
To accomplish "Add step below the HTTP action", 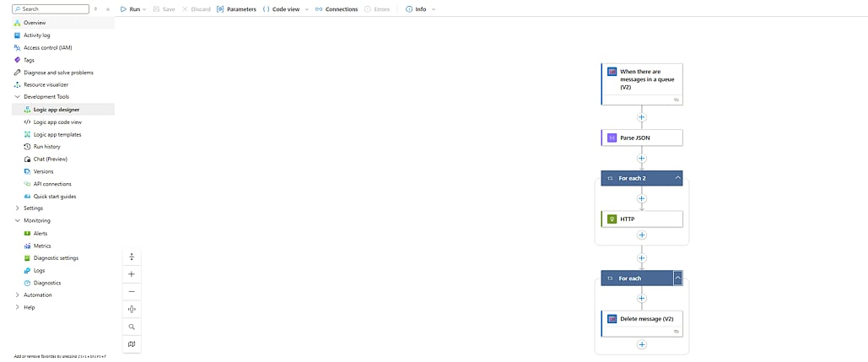I will point(642,235).
